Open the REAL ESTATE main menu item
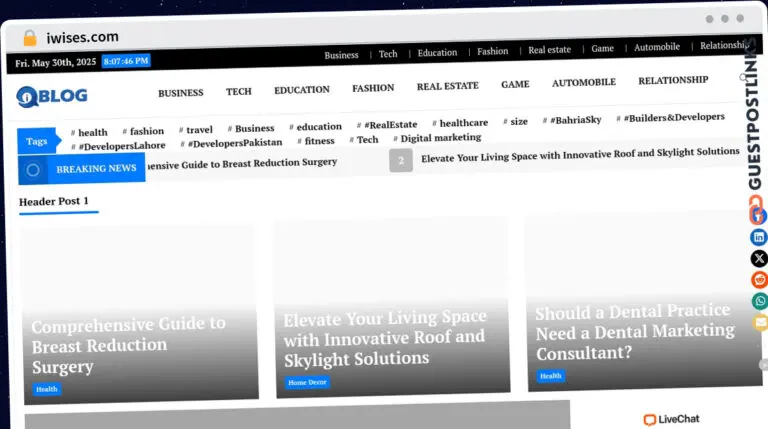 447,87
